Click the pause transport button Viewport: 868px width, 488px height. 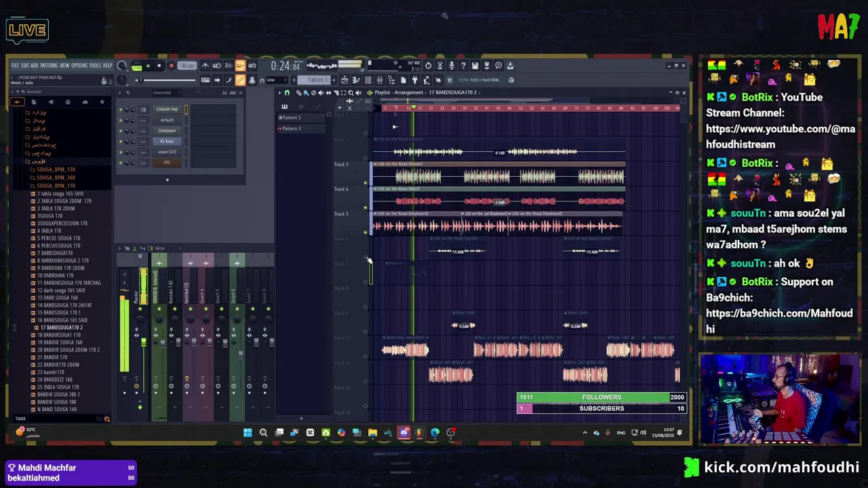click(148, 66)
